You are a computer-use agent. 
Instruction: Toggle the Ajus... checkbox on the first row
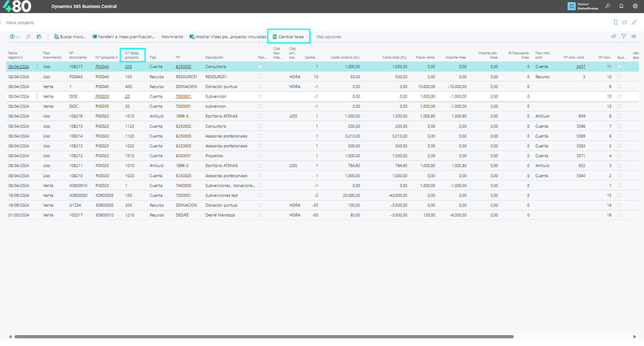[x=619, y=67]
